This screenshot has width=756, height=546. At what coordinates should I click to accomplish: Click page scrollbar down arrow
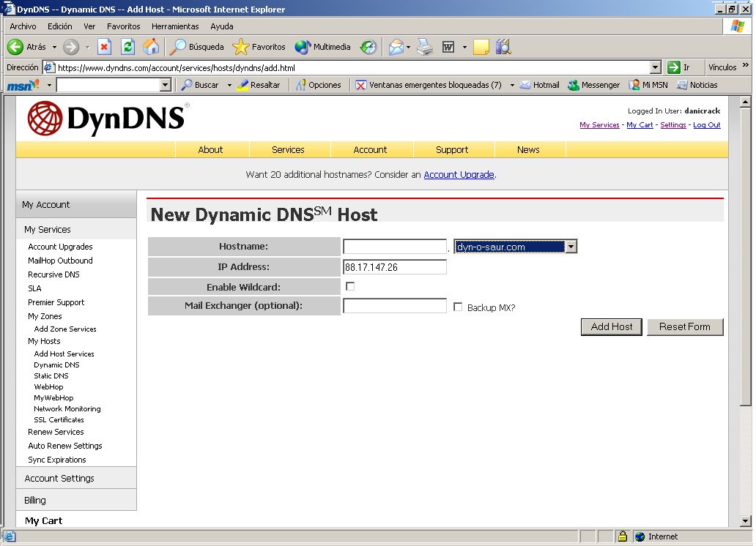746,521
